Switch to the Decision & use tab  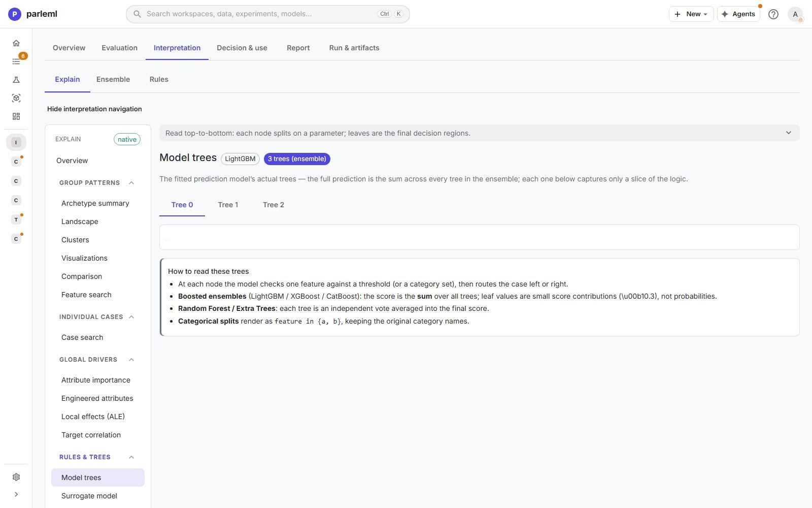pyautogui.click(x=242, y=48)
